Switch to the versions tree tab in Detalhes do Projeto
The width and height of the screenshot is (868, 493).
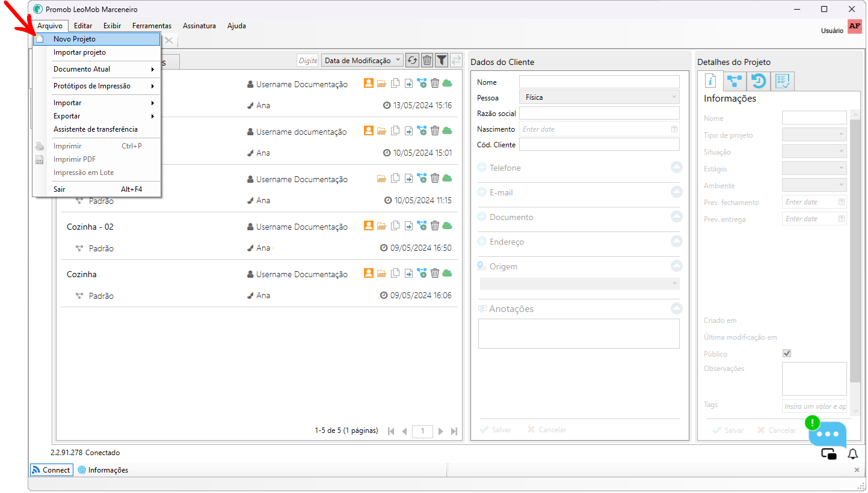click(734, 81)
